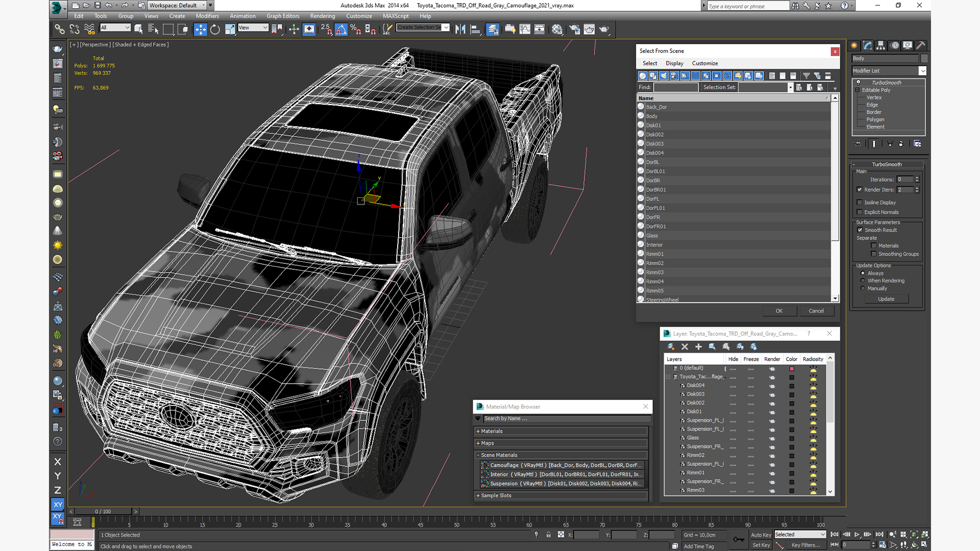Select Always update option
Screen dimensions: 980x551
tap(863, 273)
